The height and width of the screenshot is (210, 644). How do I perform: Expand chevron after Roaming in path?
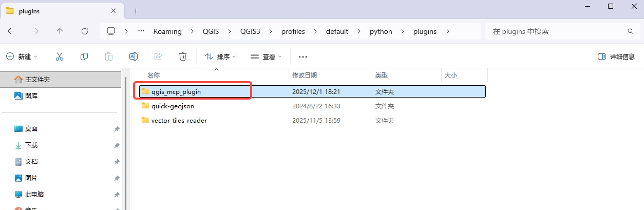192,31
